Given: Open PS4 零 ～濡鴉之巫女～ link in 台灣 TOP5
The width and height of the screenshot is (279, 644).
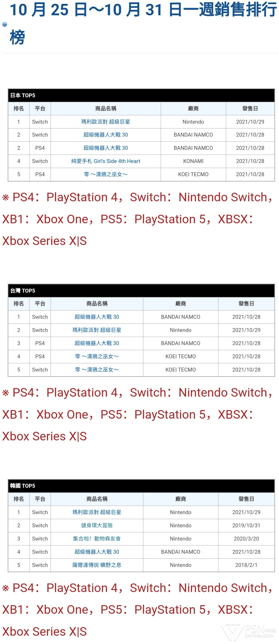Looking at the screenshot, I should [97, 357].
